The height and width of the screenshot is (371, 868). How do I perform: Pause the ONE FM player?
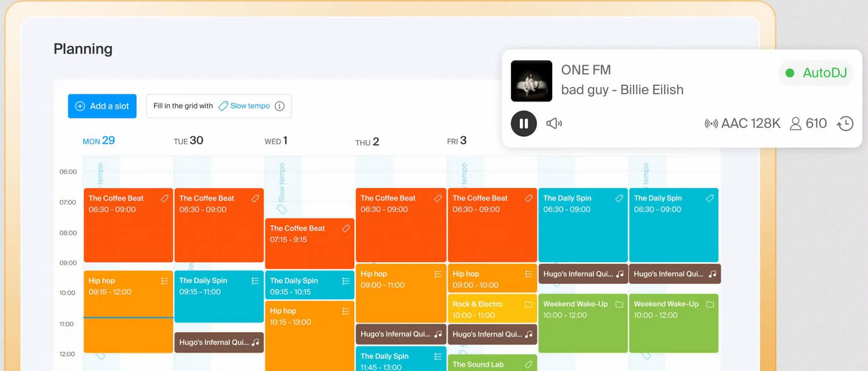524,123
